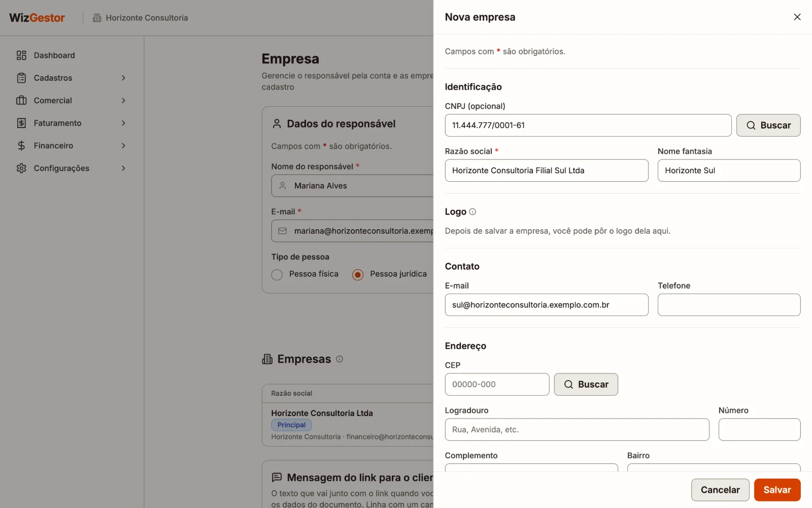Click the envelope icon in responsável e-mail field
This screenshot has width=812, height=508.
pyautogui.click(x=283, y=231)
